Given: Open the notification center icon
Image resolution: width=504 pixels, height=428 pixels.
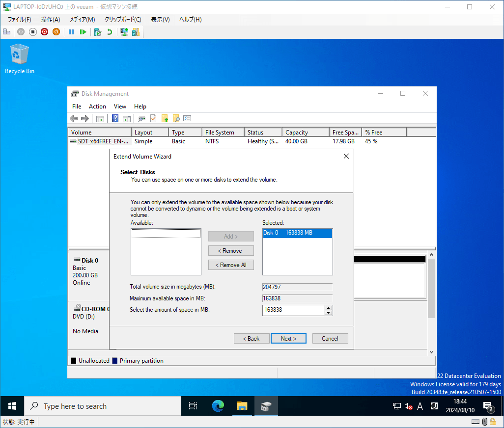Looking at the screenshot, I should [489, 407].
